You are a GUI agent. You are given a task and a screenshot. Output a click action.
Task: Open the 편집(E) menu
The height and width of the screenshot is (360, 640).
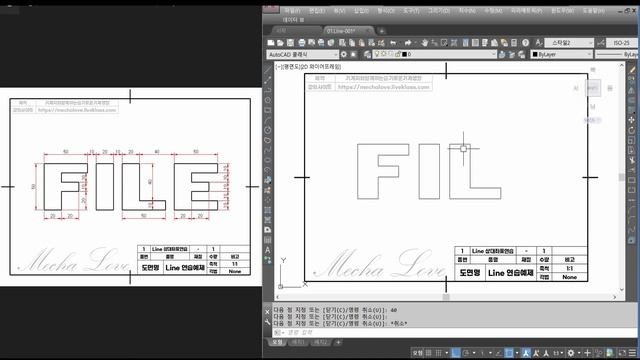click(x=317, y=11)
